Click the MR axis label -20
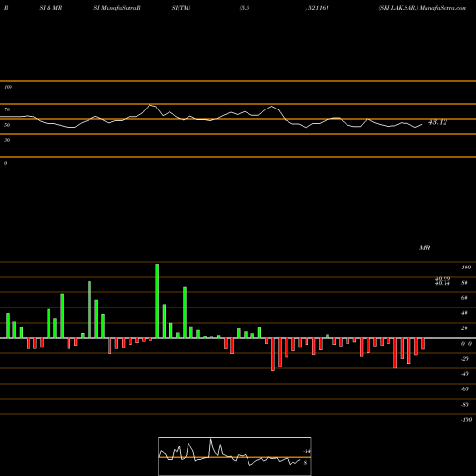The width and height of the screenshot is (476, 476). [465, 359]
